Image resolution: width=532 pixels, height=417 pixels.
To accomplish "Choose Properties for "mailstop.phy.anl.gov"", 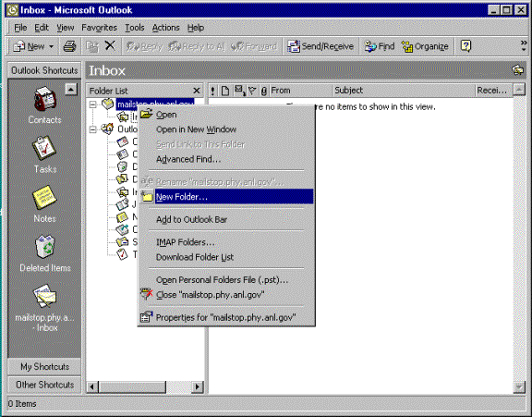I will click(x=226, y=318).
